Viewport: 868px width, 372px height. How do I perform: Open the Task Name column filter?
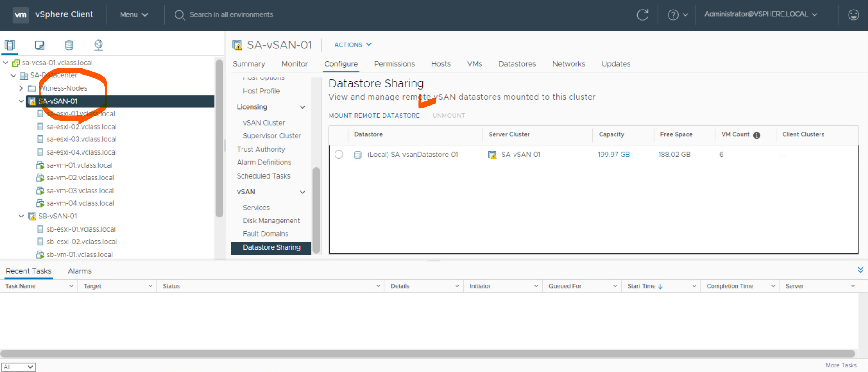(71, 286)
